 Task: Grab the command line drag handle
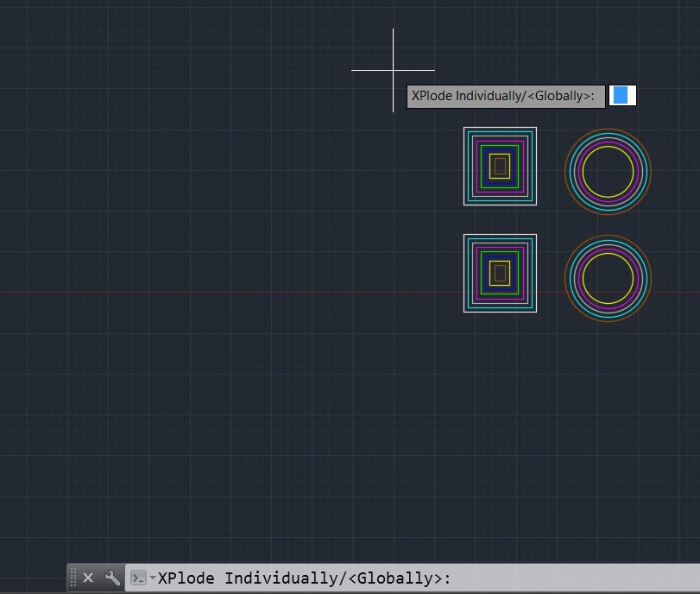[x=73, y=578]
